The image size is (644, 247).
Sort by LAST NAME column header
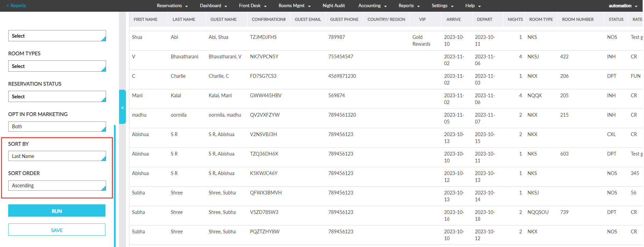click(184, 19)
